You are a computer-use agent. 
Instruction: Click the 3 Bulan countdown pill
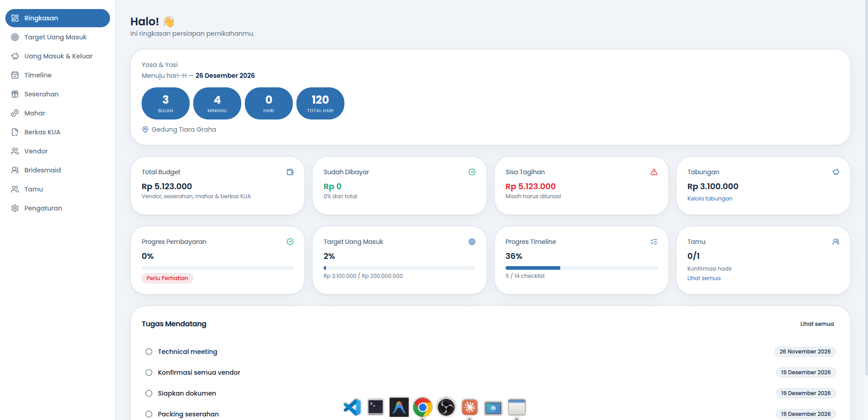166,103
